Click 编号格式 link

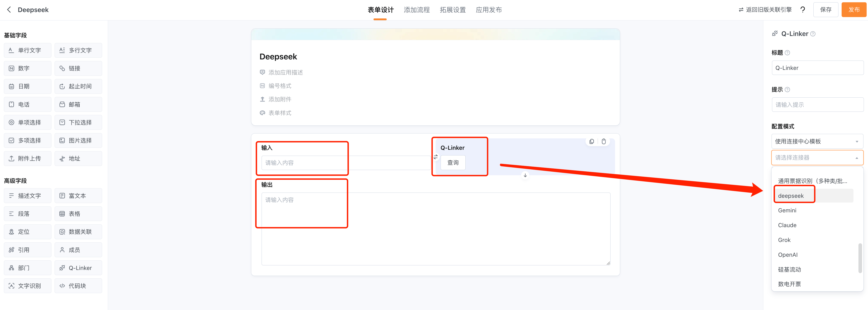[x=276, y=86]
